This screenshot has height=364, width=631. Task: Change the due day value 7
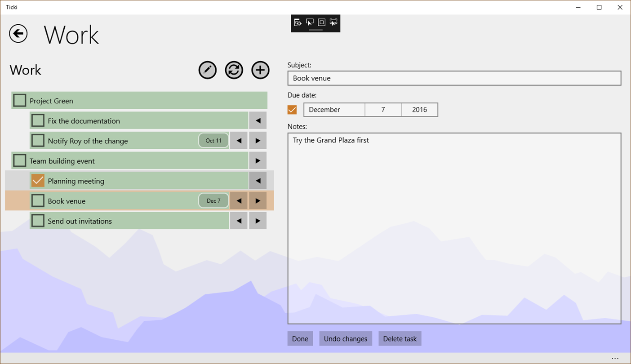click(x=383, y=110)
